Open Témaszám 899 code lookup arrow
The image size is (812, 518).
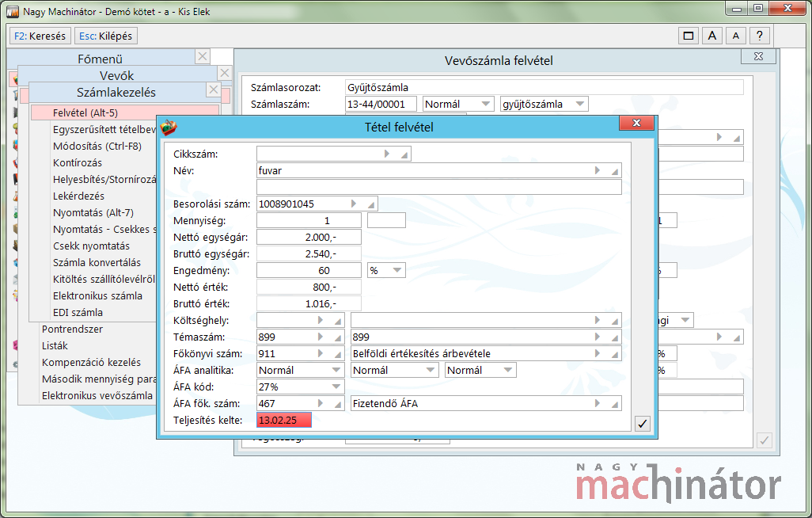pyautogui.click(x=321, y=337)
